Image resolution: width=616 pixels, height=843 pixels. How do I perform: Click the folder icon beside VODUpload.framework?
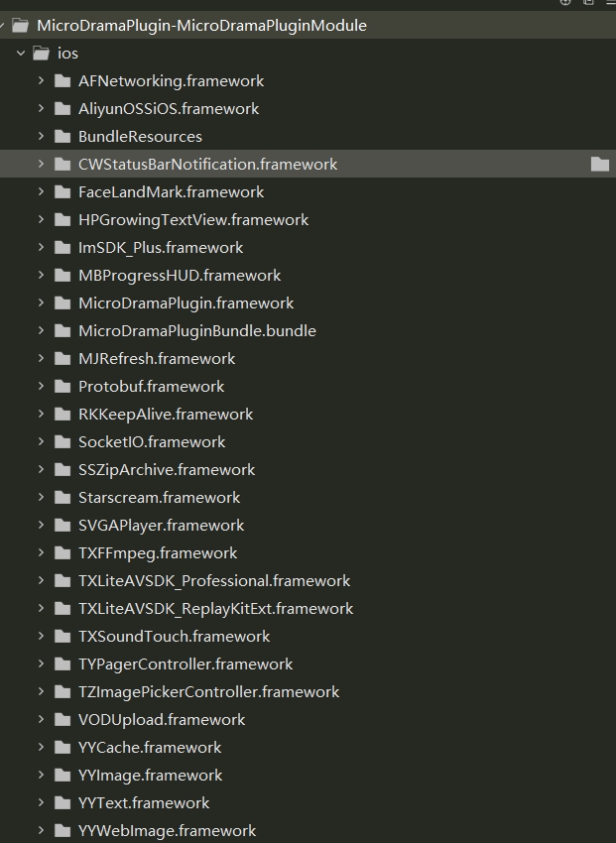[x=62, y=720]
